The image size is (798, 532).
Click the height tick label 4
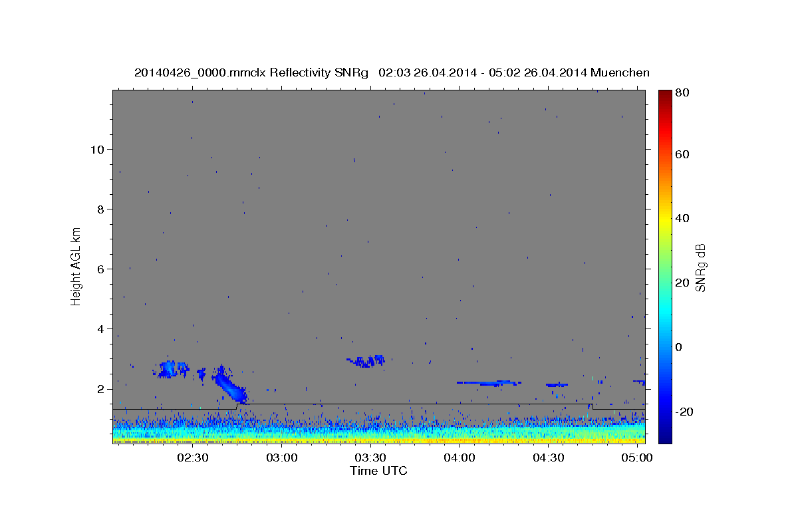(100, 329)
